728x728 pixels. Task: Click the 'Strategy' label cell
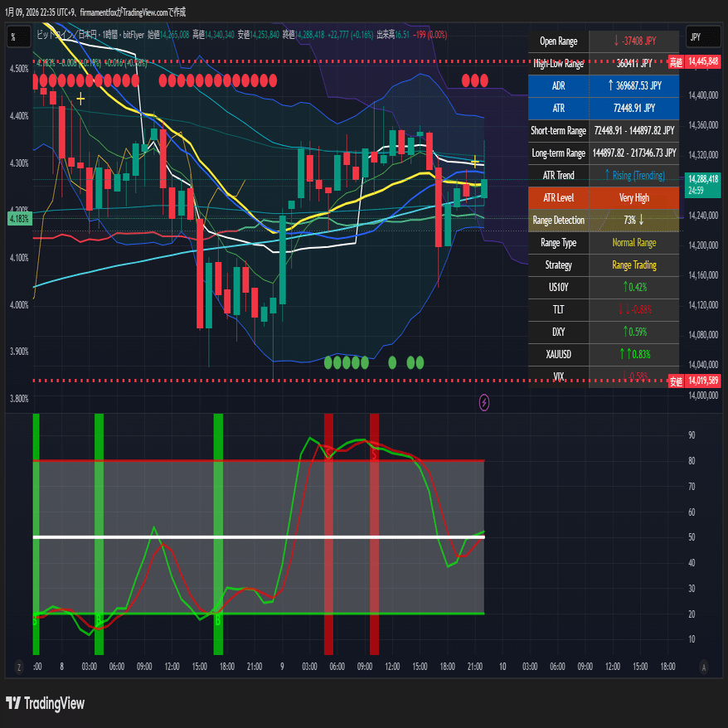(558, 265)
